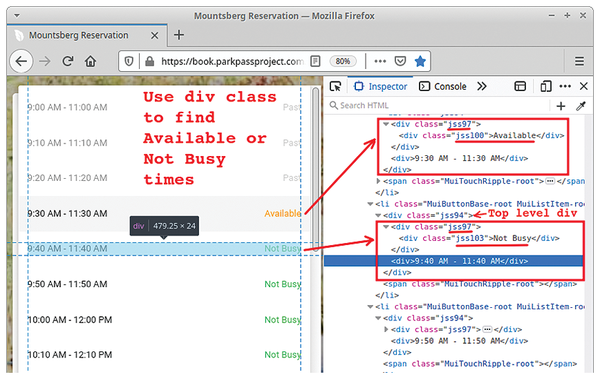Viewport: 600px width, 379px height.
Task: Show site security padlock info
Action: [x=150, y=61]
